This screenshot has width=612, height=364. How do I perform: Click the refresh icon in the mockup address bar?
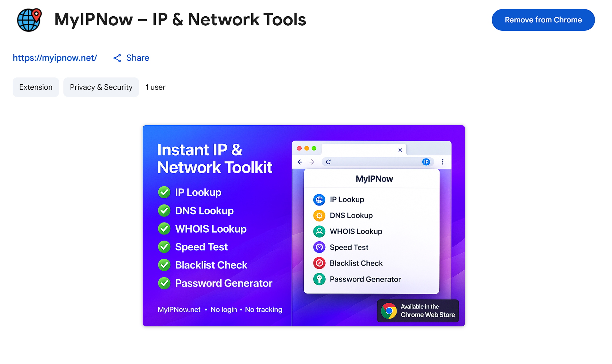[328, 162]
